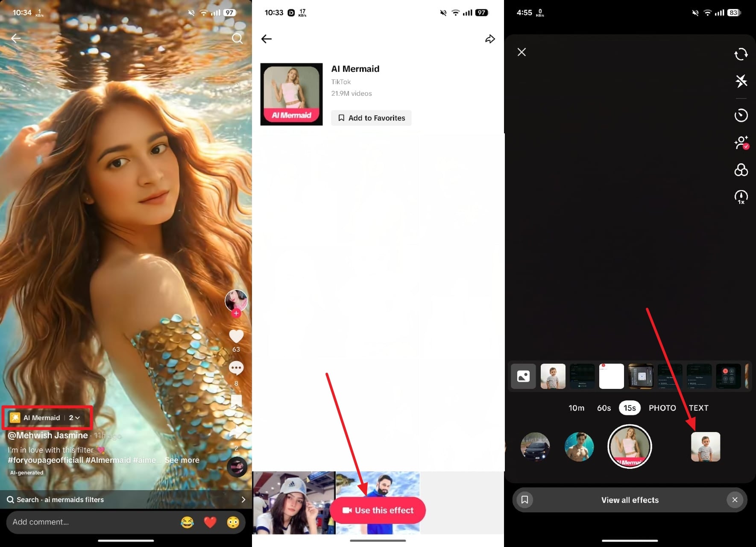Flip the camera
This screenshot has width=756, height=547.
[741, 54]
